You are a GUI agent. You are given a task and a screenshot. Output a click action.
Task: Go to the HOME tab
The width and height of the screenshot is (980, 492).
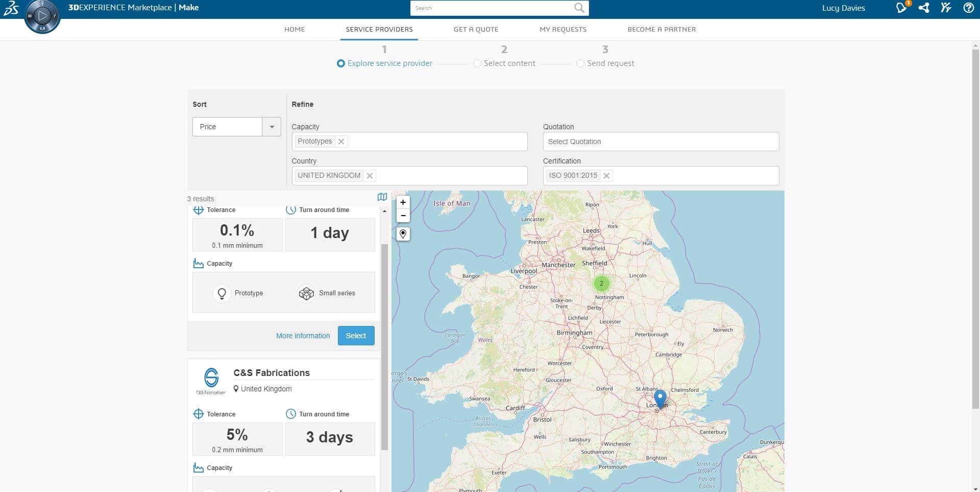click(x=295, y=29)
